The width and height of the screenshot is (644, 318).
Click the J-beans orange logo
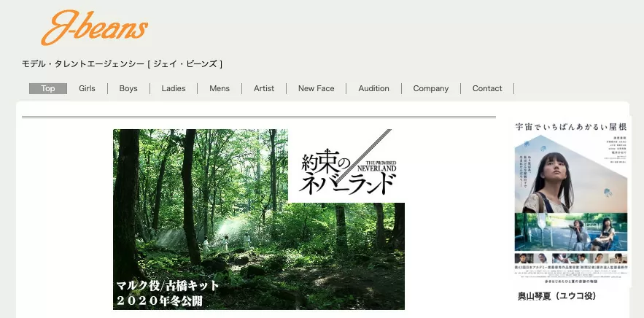[x=95, y=28]
